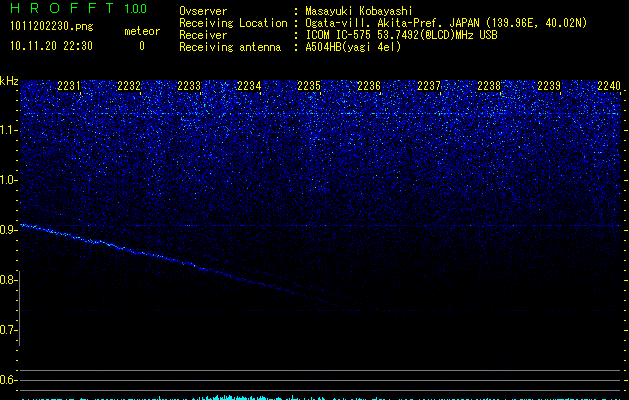Click the Ovserver label
The image size is (629, 400).
[203, 11]
